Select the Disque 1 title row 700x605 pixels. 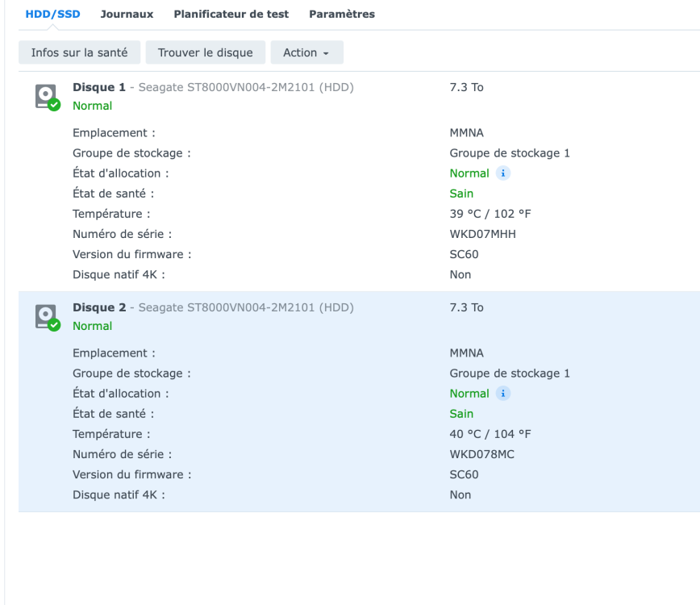tap(213, 87)
